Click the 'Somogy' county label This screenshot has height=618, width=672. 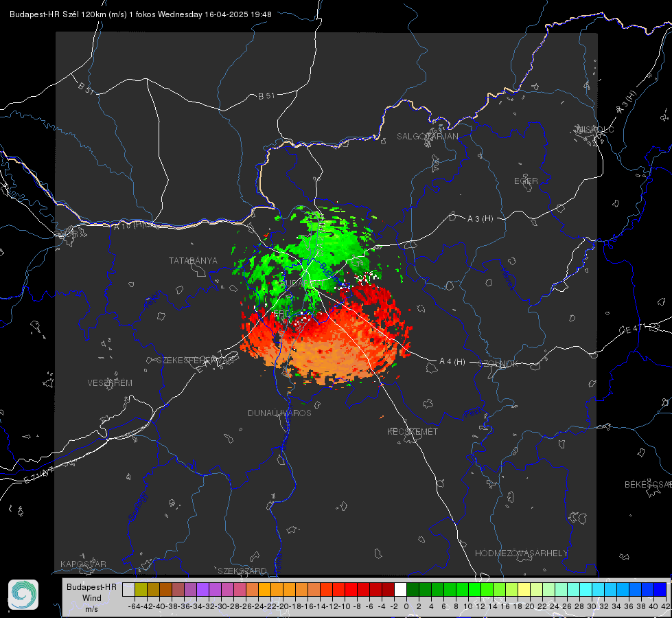[138, 507]
